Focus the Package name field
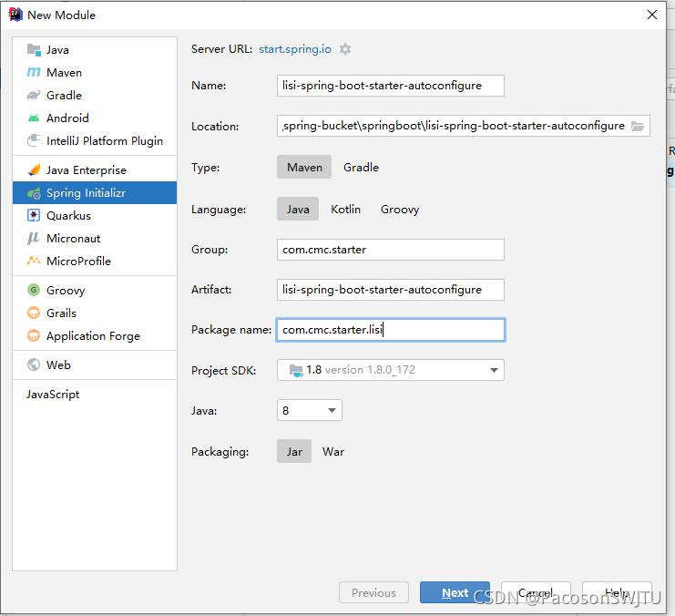675x616 pixels. coord(391,330)
